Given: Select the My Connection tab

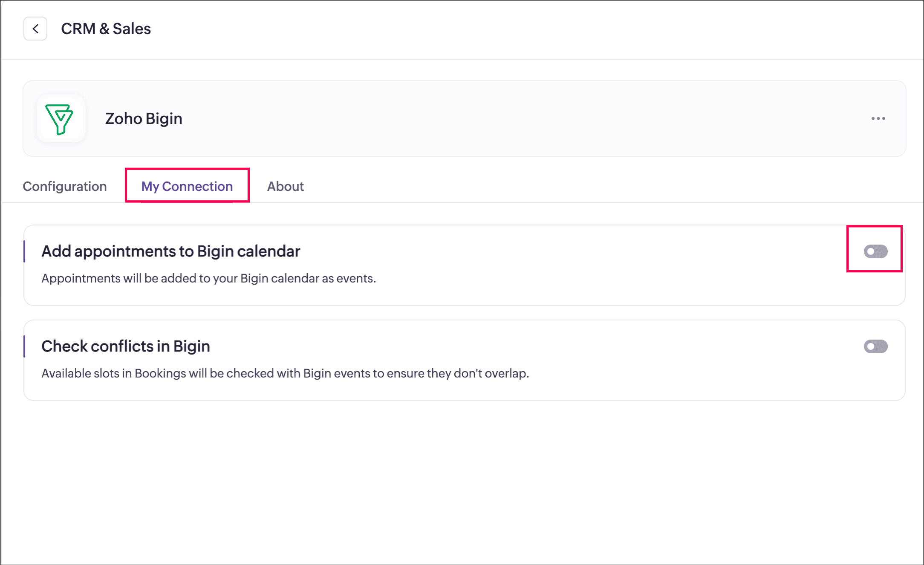Looking at the screenshot, I should tap(187, 186).
